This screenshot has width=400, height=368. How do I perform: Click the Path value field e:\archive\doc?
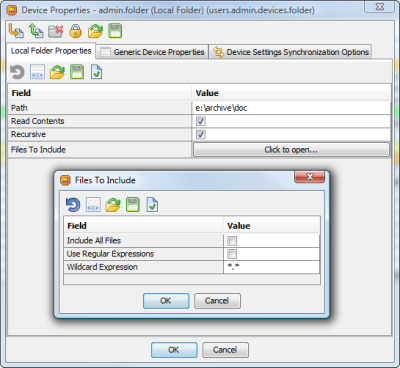(291, 108)
